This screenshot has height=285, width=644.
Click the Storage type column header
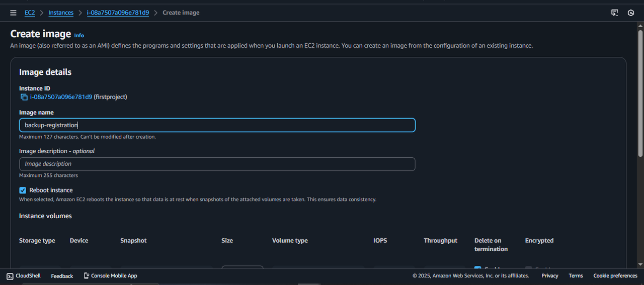[x=37, y=241]
